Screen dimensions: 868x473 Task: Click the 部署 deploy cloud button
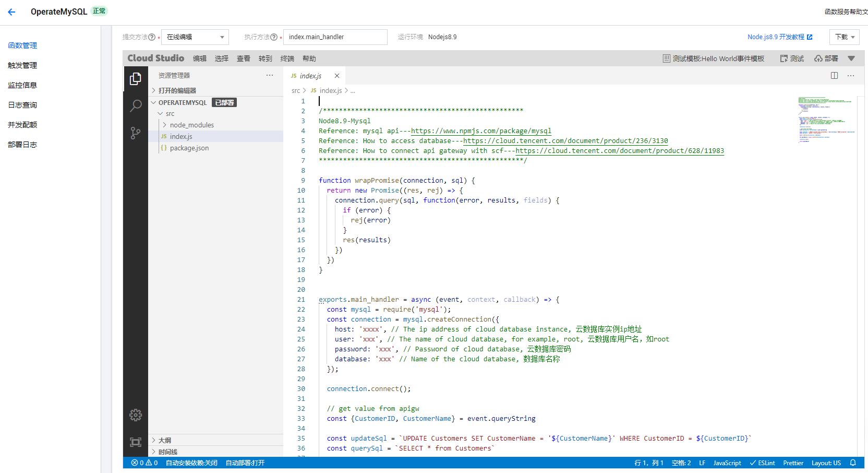tap(826, 58)
